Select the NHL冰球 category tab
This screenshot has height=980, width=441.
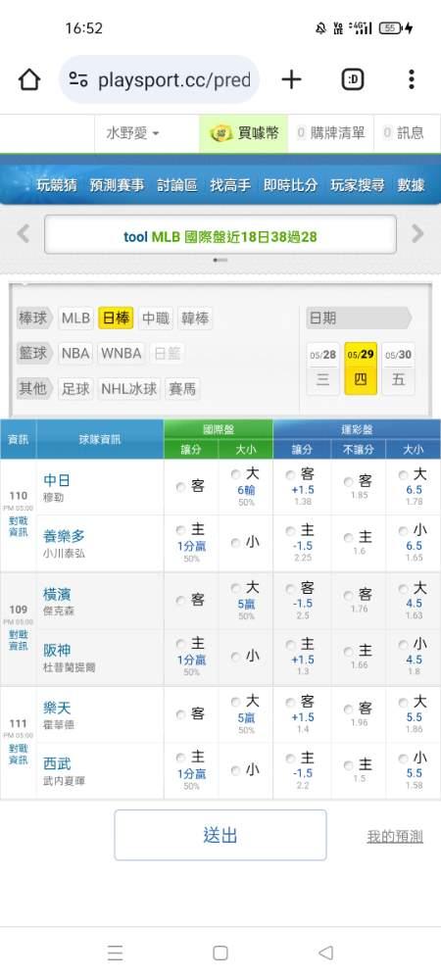click(x=129, y=389)
